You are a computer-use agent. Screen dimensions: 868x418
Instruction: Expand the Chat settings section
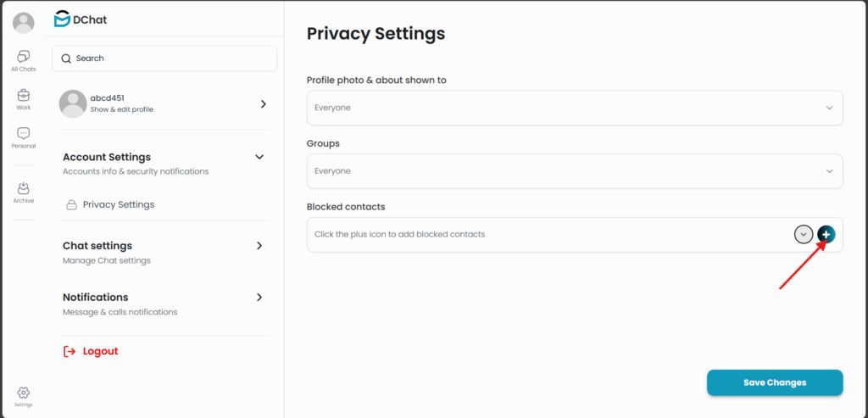pyautogui.click(x=259, y=246)
